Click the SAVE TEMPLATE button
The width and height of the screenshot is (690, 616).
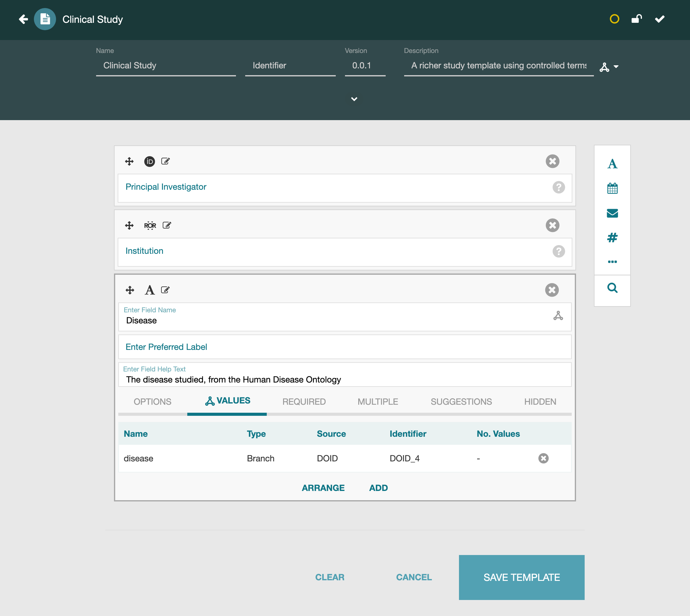point(522,577)
